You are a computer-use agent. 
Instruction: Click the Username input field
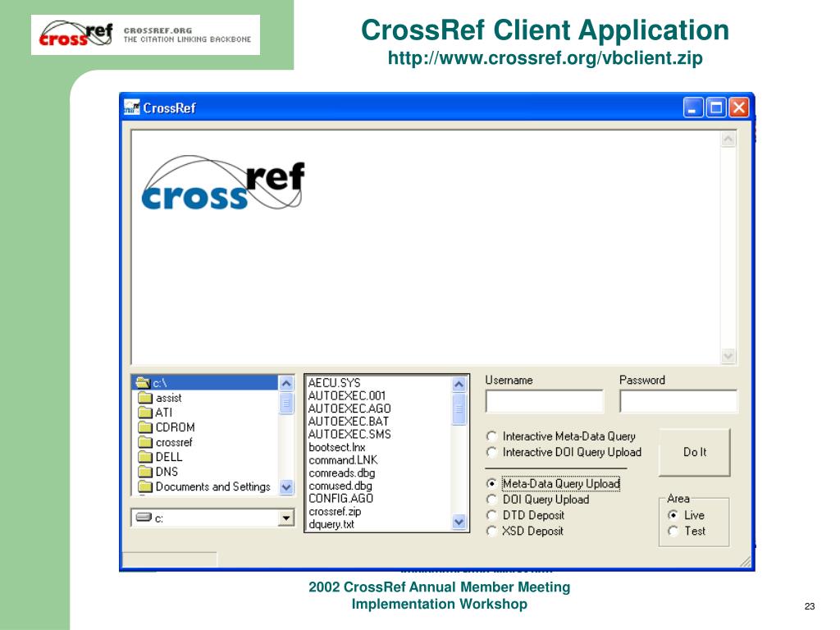tap(545, 401)
